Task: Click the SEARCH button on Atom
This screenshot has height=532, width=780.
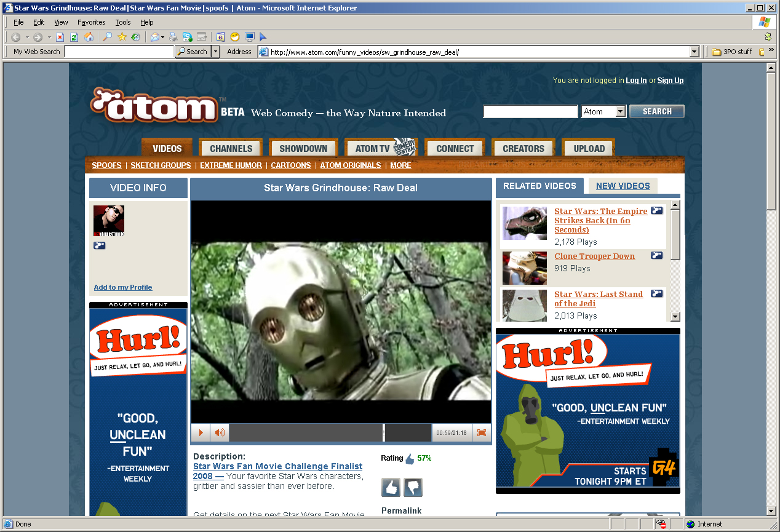Action: click(657, 111)
